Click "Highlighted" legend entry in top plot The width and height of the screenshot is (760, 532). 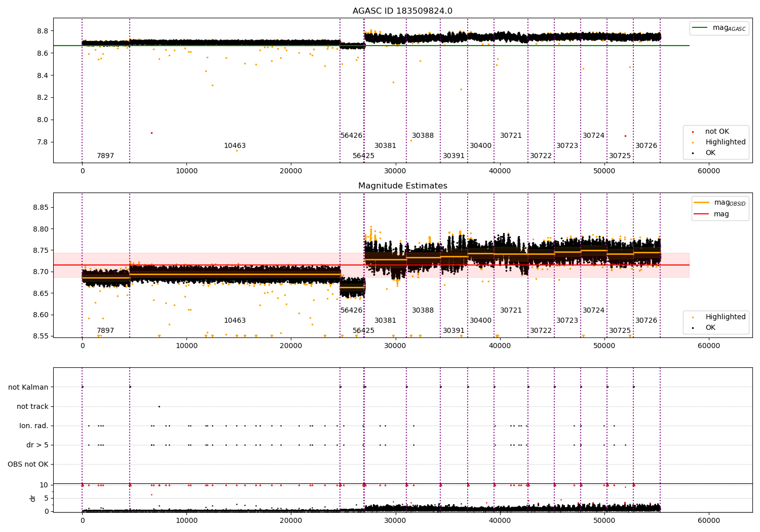pos(725,142)
